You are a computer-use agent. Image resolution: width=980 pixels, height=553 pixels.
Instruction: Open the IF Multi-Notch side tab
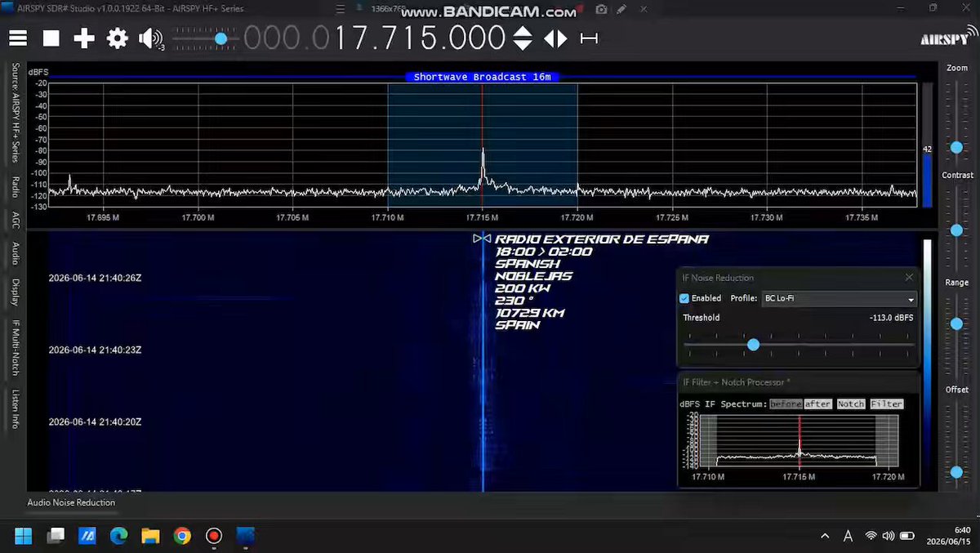tap(15, 349)
